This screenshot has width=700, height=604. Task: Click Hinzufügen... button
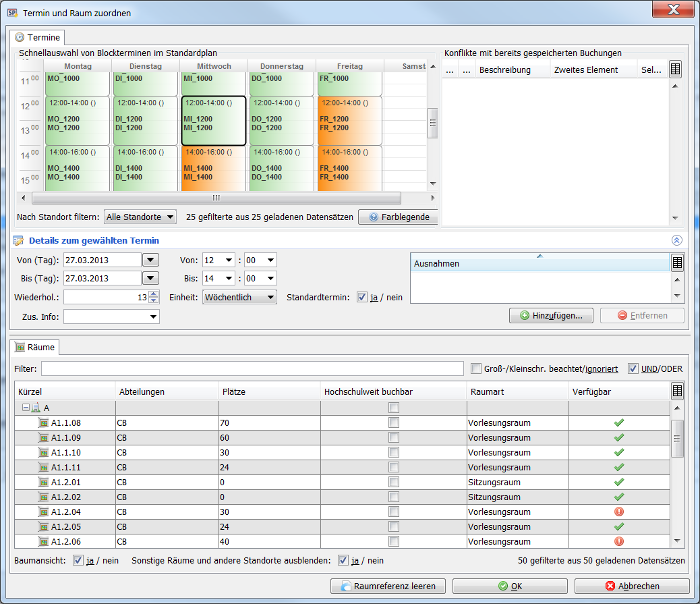[551, 316]
